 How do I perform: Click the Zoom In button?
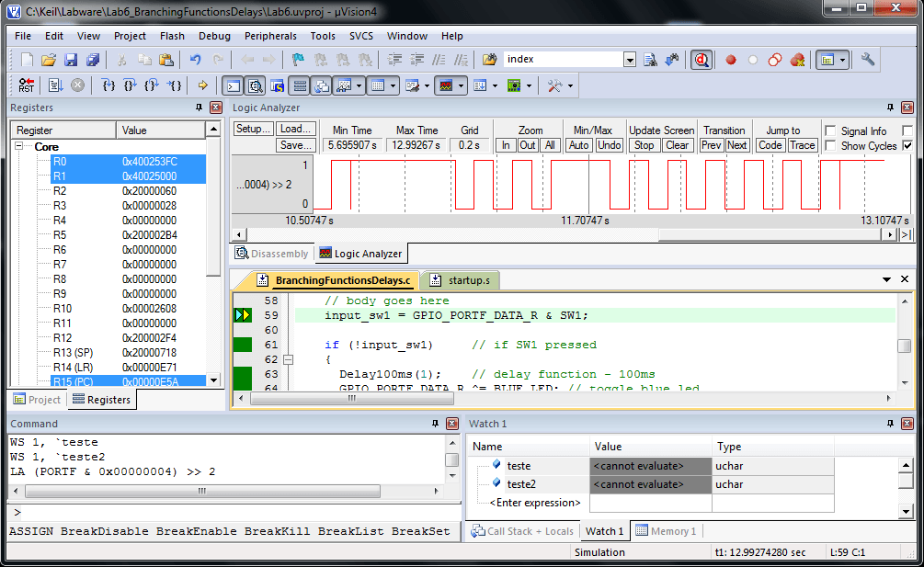pyautogui.click(x=506, y=145)
